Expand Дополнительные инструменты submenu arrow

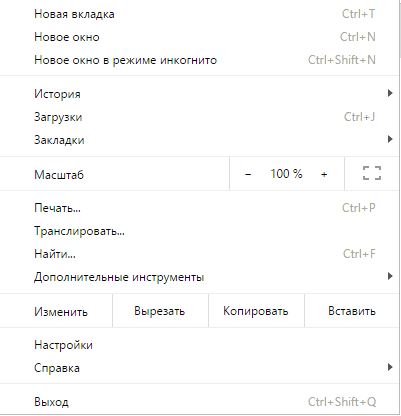coord(390,276)
